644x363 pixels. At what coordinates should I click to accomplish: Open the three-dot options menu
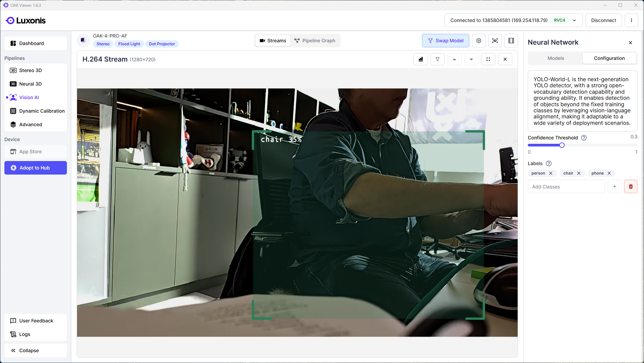pos(631,20)
